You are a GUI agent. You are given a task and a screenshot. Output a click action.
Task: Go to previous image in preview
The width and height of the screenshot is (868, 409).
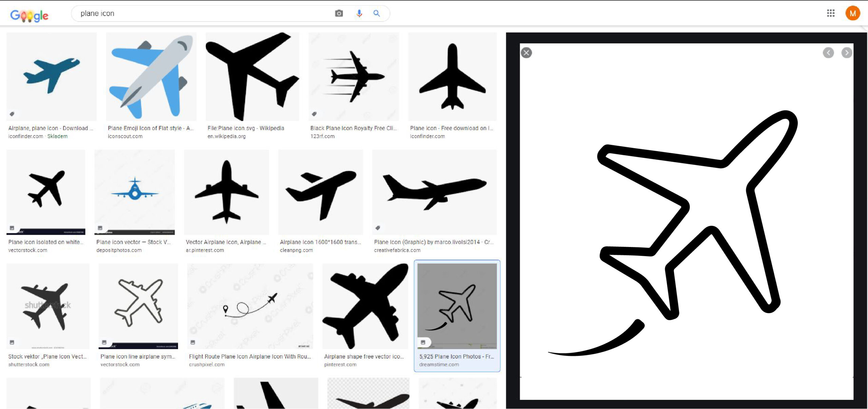point(828,53)
